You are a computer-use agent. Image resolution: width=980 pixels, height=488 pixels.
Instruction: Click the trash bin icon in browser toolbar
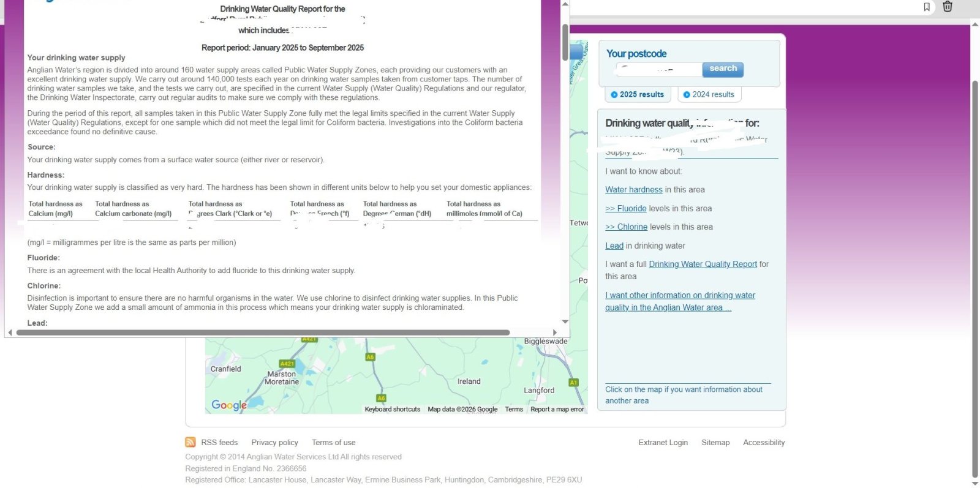(x=947, y=7)
